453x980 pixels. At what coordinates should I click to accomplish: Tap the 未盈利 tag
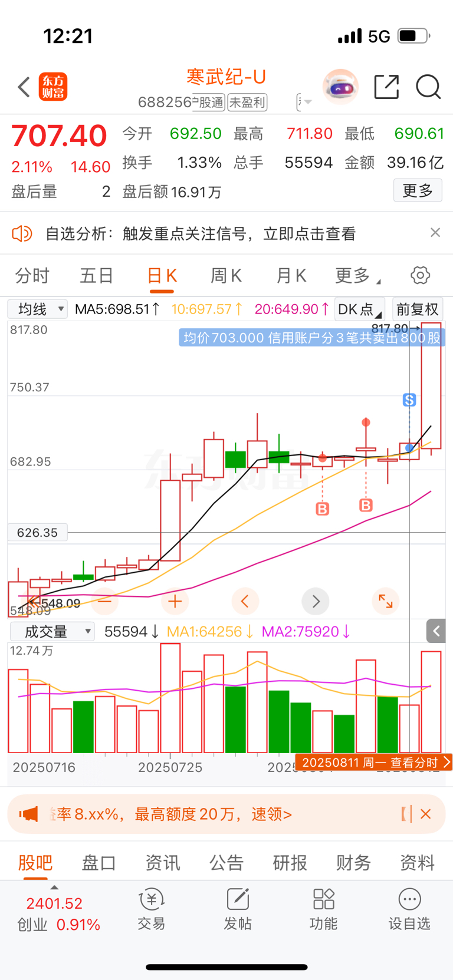point(247,103)
